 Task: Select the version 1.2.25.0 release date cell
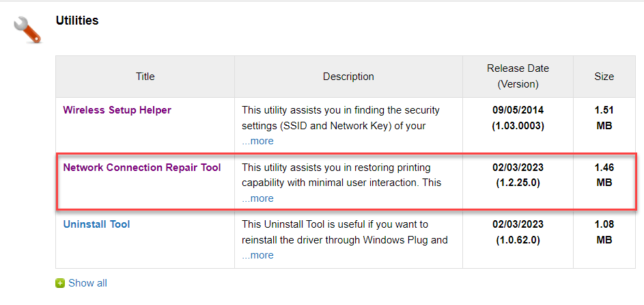[x=518, y=175]
